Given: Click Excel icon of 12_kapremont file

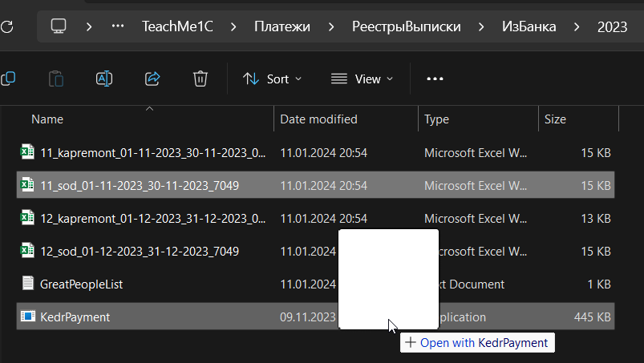Looking at the screenshot, I should coord(27,217).
